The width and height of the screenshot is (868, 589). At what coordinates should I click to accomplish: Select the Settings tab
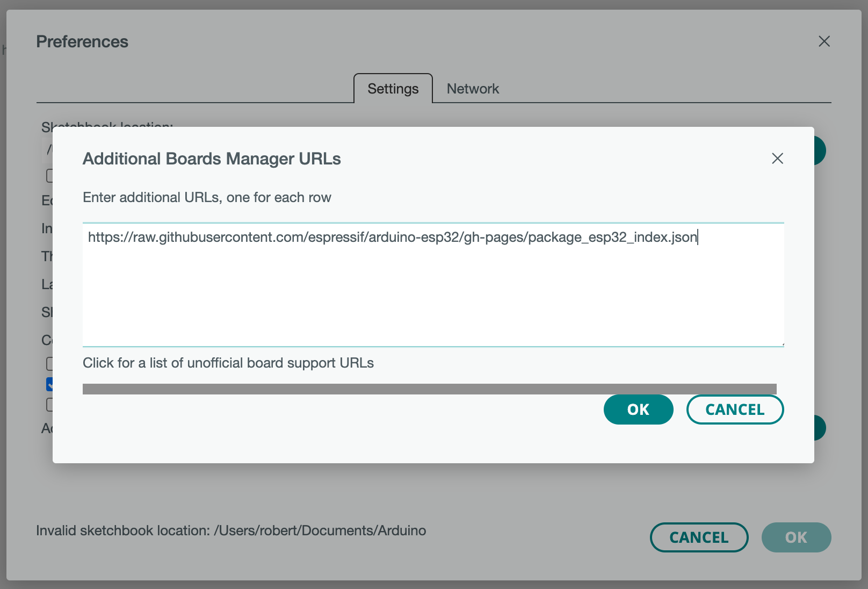point(393,88)
